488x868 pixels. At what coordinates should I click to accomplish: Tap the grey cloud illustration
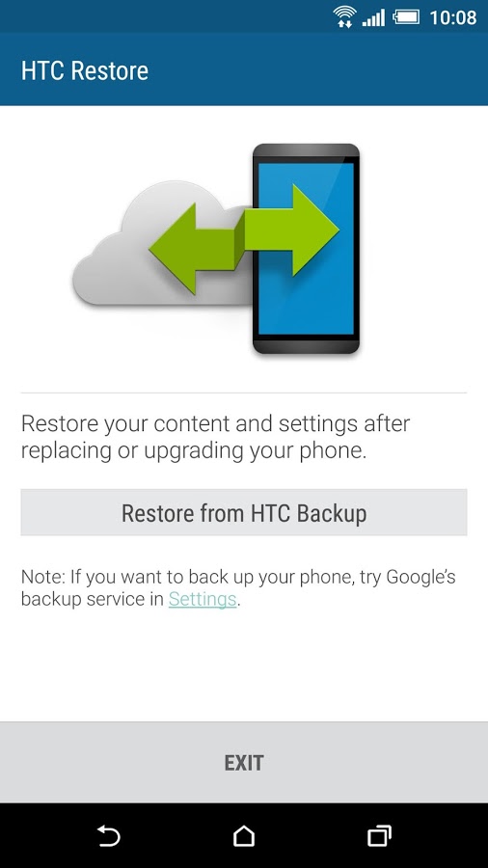[x=160, y=244]
